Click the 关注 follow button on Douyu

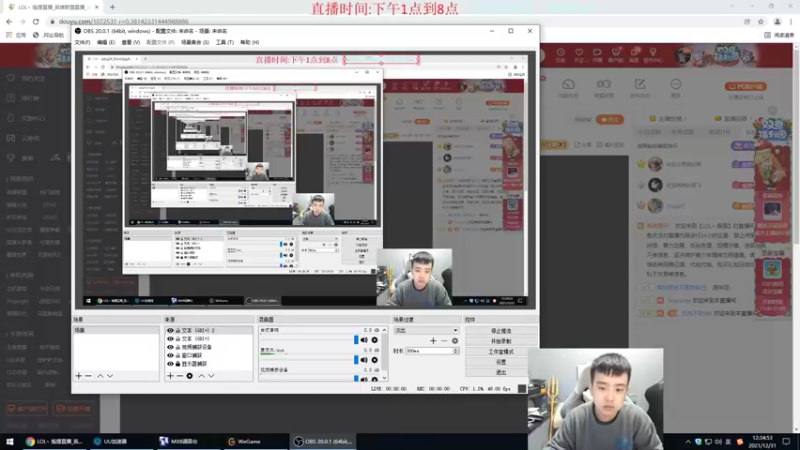pyautogui.click(x=610, y=119)
